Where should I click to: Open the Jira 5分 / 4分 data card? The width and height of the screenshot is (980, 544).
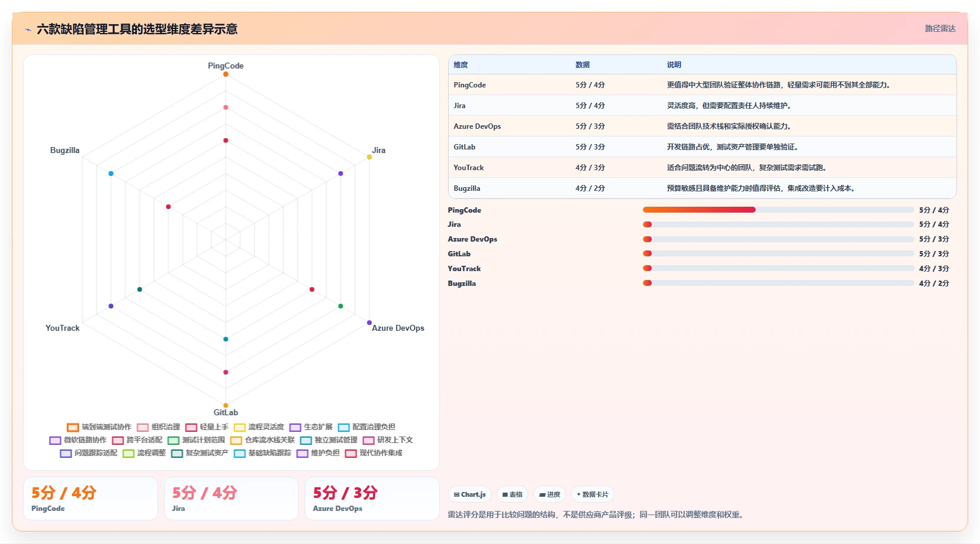[x=231, y=499]
